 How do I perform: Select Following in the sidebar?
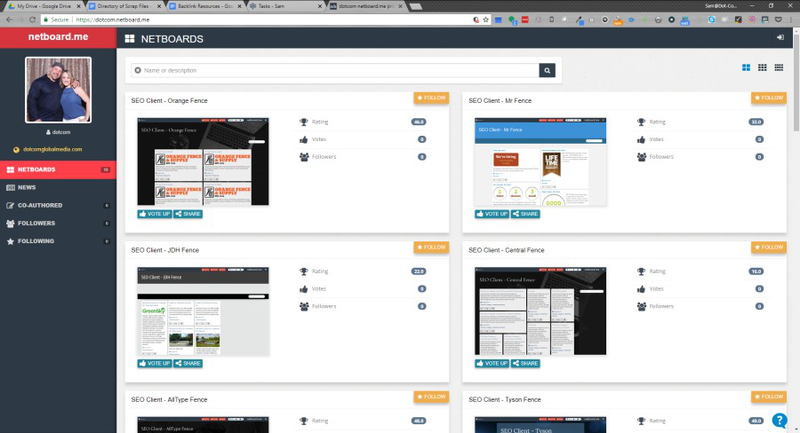pos(36,241)
